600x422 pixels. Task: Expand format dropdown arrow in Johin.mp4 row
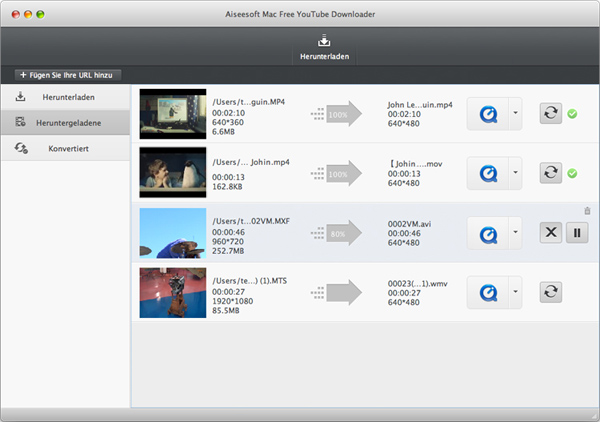pyautogui.click(x=515, y=173)
